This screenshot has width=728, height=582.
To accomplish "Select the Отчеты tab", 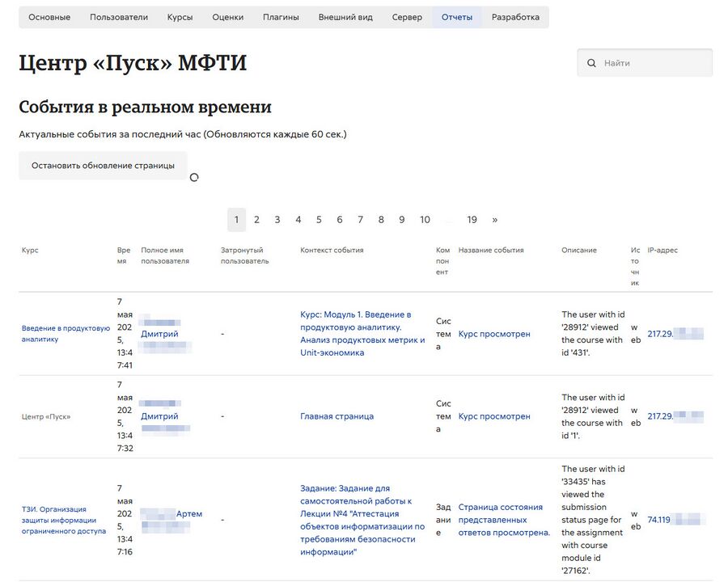I will (457, 17).
